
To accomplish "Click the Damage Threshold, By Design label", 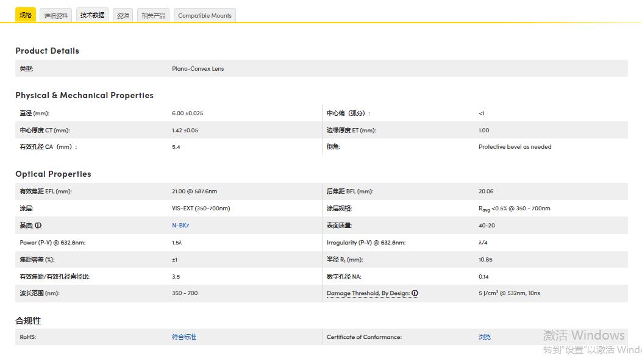I will 368,293.
